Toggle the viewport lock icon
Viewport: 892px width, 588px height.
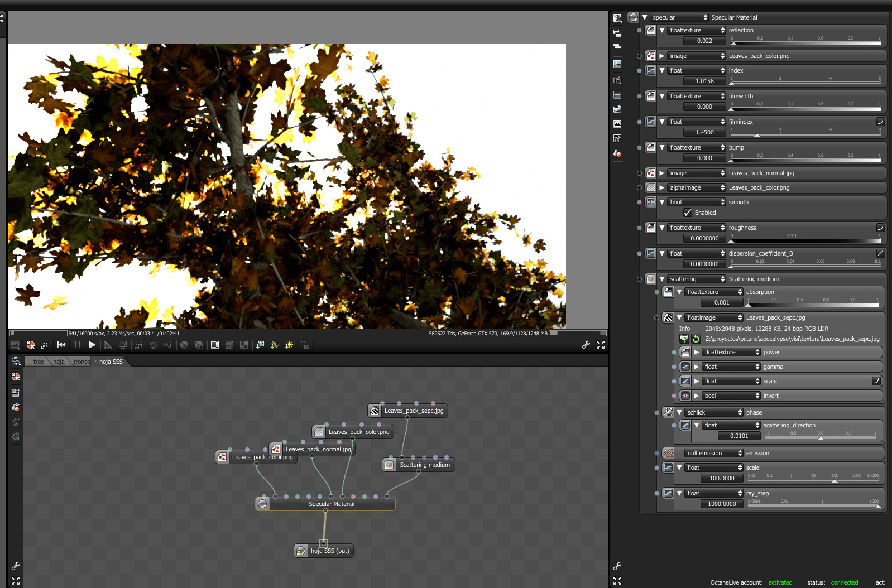tap(305, 345)
